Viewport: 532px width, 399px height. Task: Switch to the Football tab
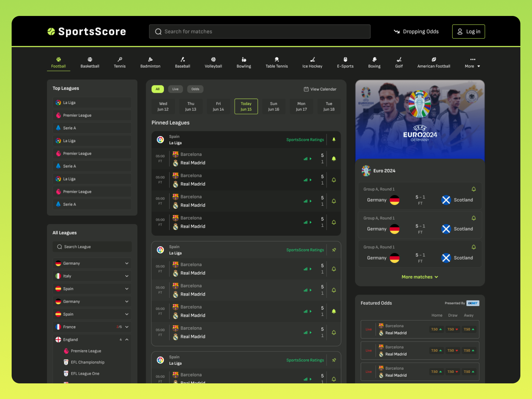point(59,63)
